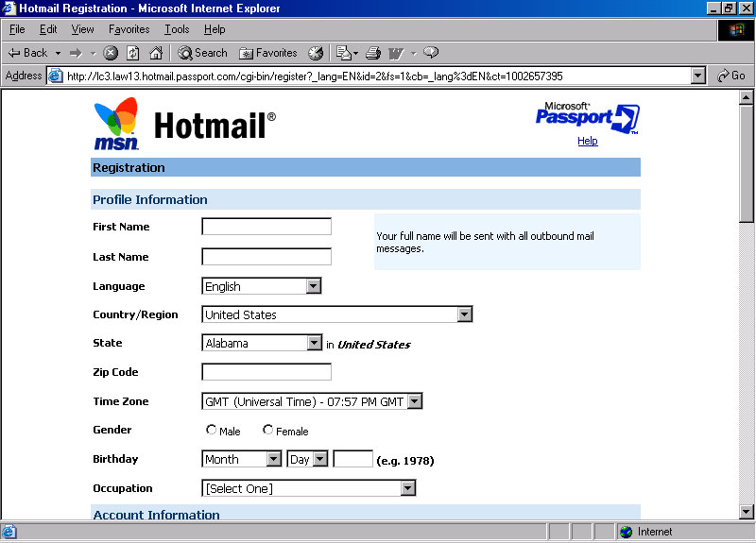Click the Internet zone globe icon
The image size is (756, 543).
(x=626, y=532)
